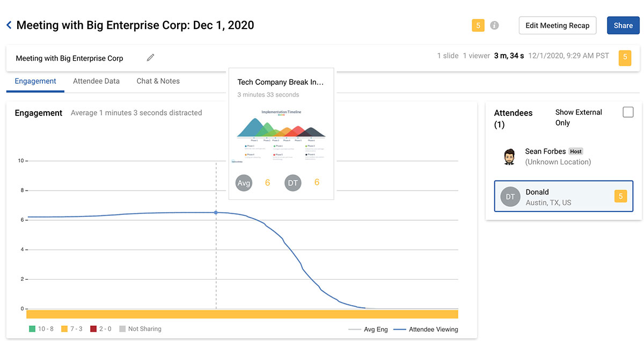Click the (Unknown Location) text under Sean Forbes

coord(558,162)
